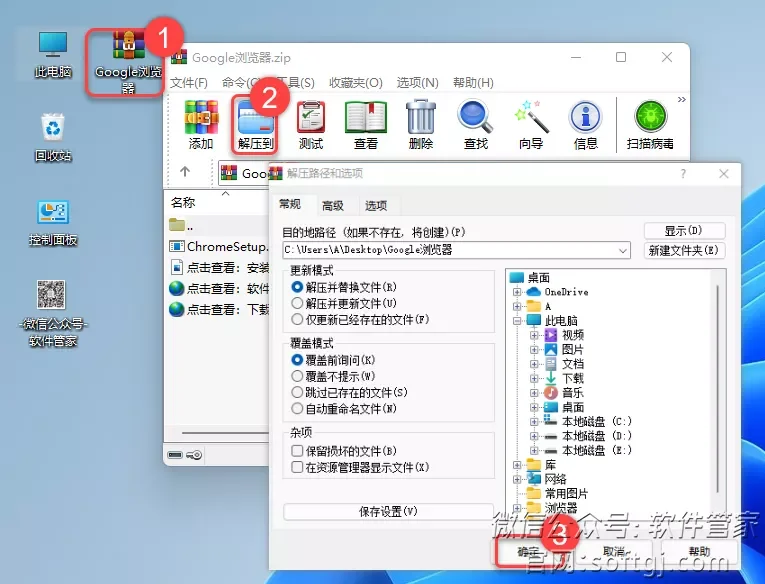Click the 测试 test toolbar icon
This screenshot has width=765, height=584.
pos(311,125)
